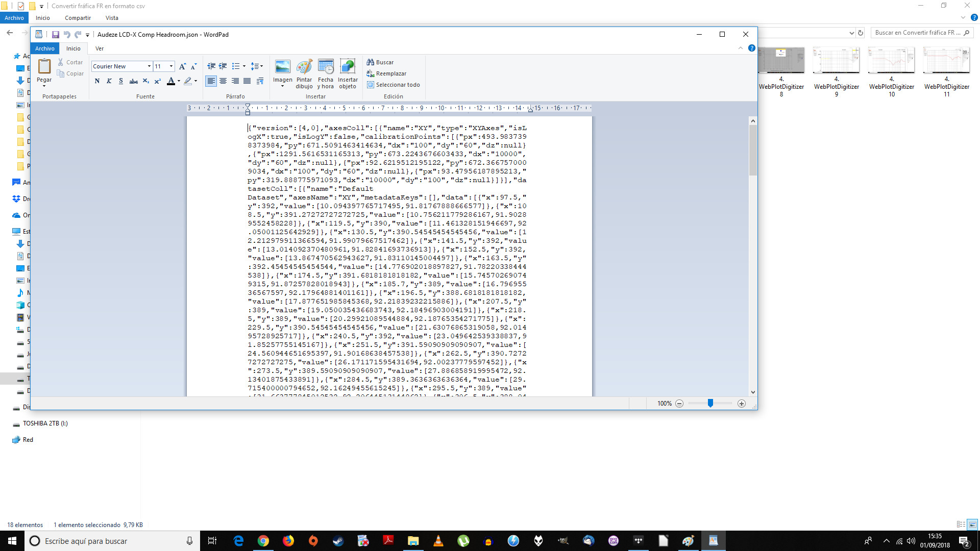The width and height of the screenshot is (980, 551).
Task: Enable center paragraph alignment
Action: coord(223,81)
